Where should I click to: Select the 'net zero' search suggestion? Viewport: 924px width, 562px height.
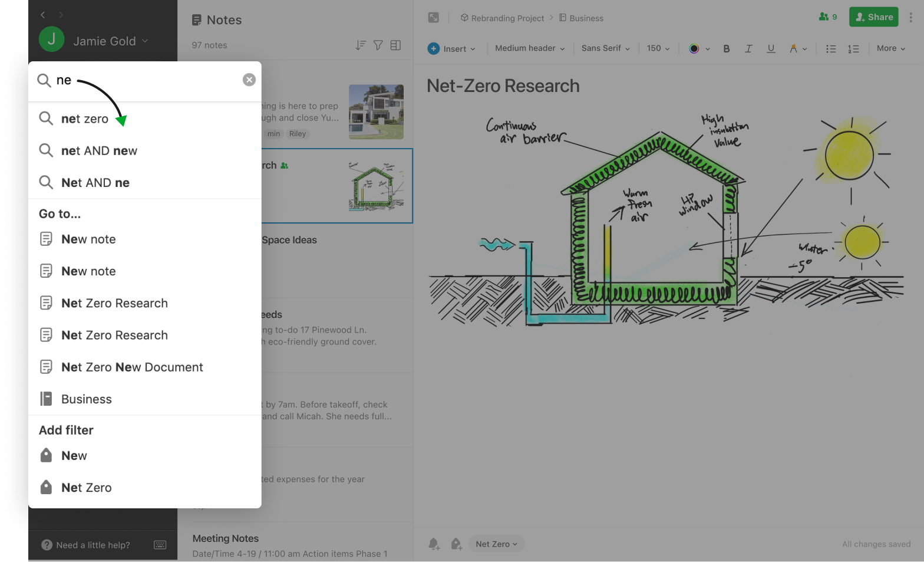click(145, 119)
